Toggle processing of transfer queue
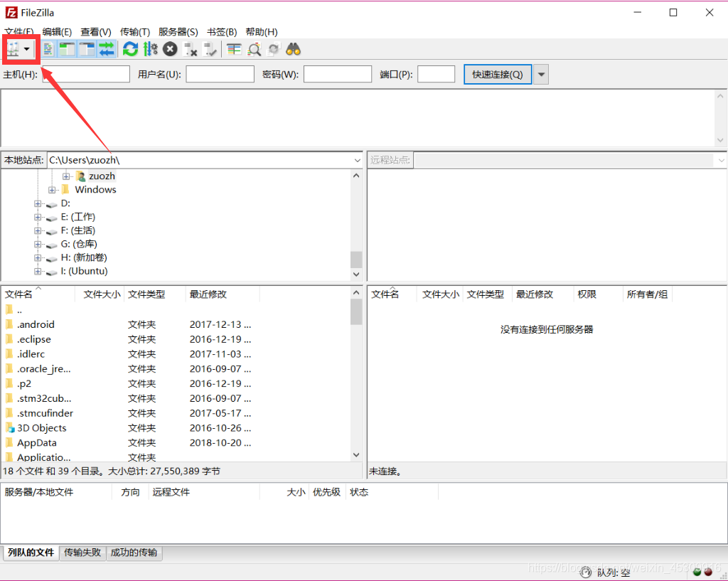The height and width of the screenshot is (581, 728). point(150,49)
